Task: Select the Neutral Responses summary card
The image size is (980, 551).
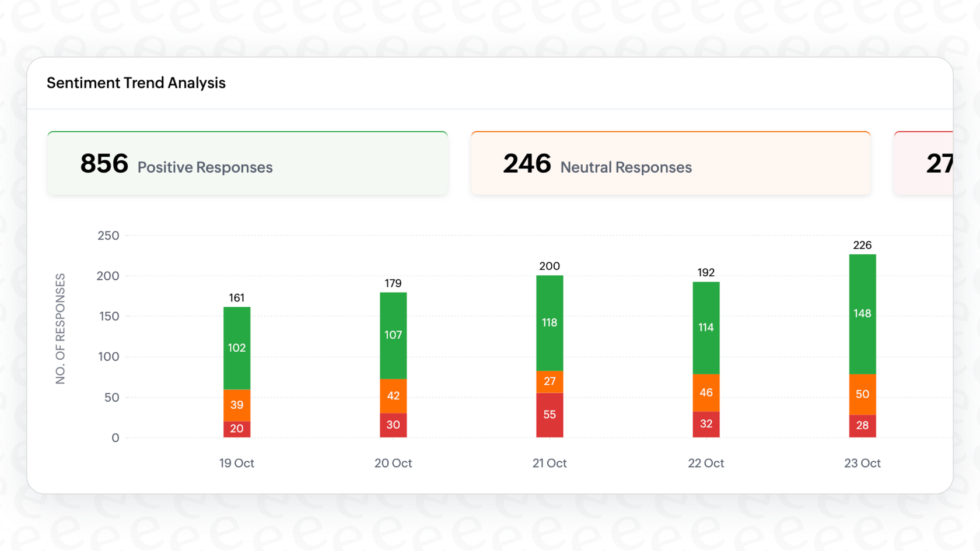Action: (670, 162)
